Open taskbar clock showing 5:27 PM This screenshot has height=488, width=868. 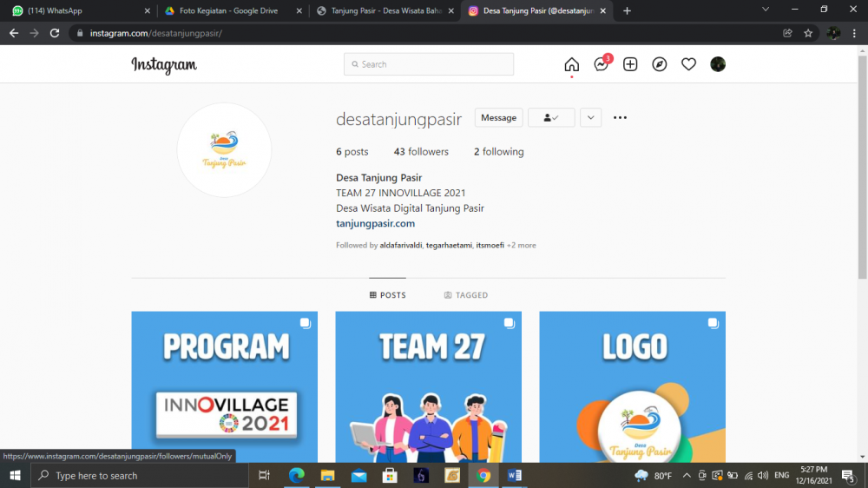pyautogui.click(x=813, y=475)
